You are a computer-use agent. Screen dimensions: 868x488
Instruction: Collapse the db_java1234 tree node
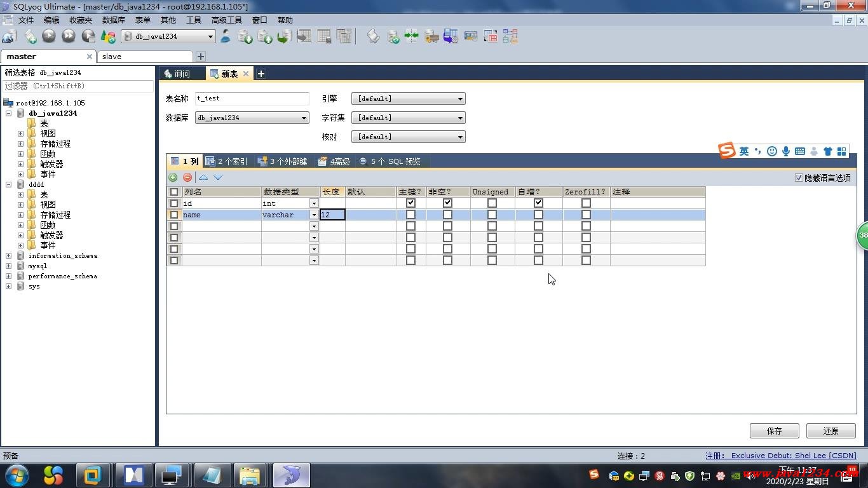click(x=9, y=113)
